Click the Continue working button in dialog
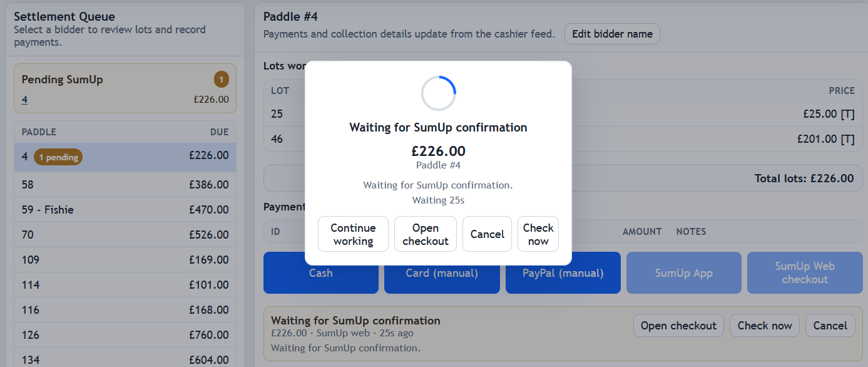 (353, 234)
